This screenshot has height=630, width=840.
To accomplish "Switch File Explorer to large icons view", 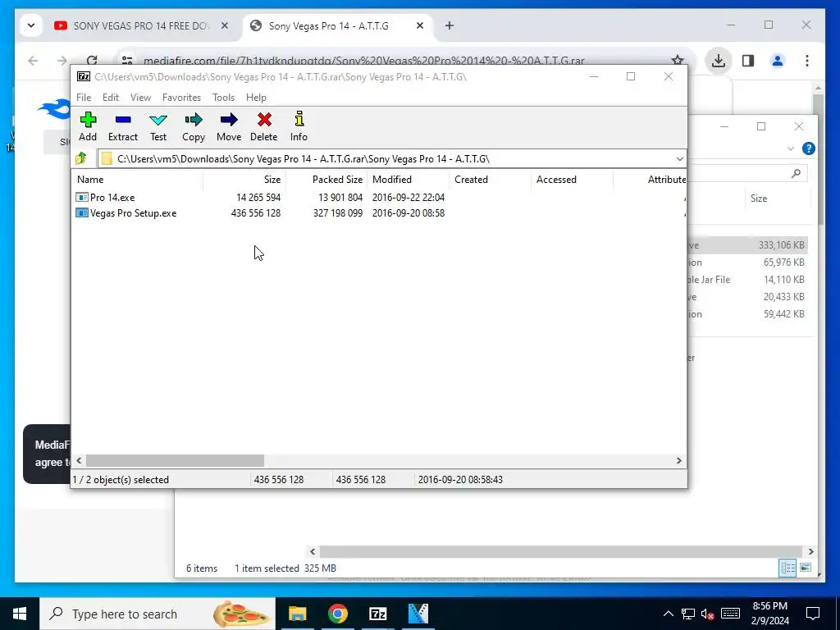I will [806, 568].
